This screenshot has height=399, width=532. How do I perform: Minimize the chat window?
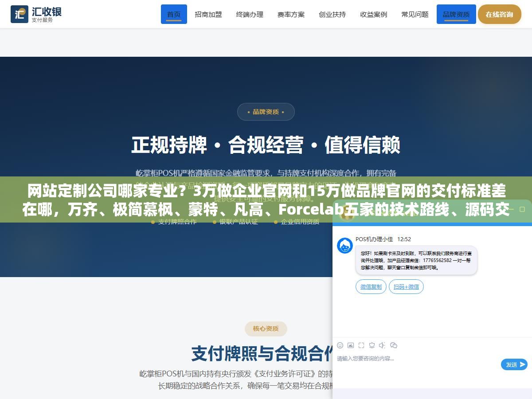point(512,209)
